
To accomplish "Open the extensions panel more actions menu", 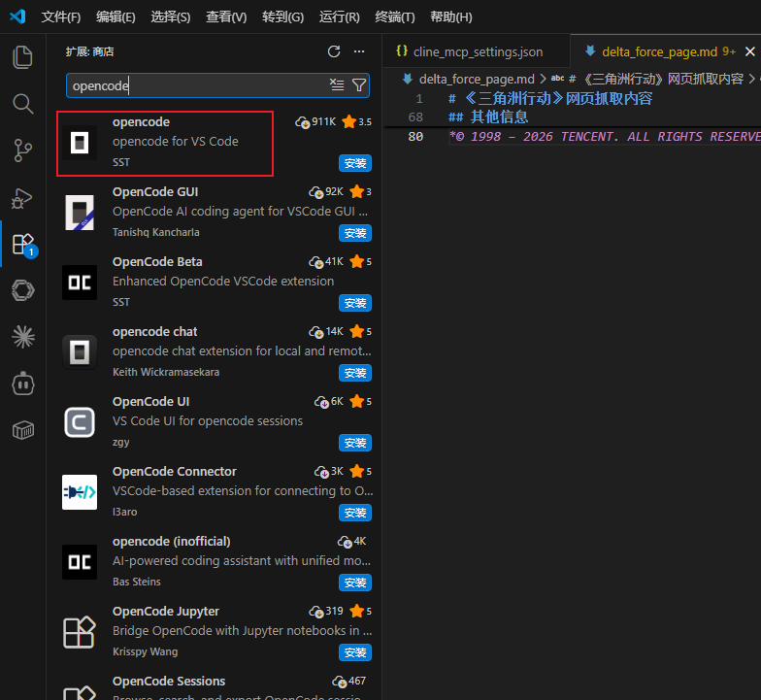I will [x=359, y=51].
